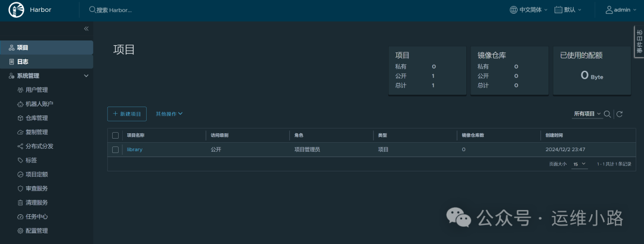644x244 pixels.
Task: Click the plus icon on 新建项目
Action: pyautogui.click(x=116, y=114)
